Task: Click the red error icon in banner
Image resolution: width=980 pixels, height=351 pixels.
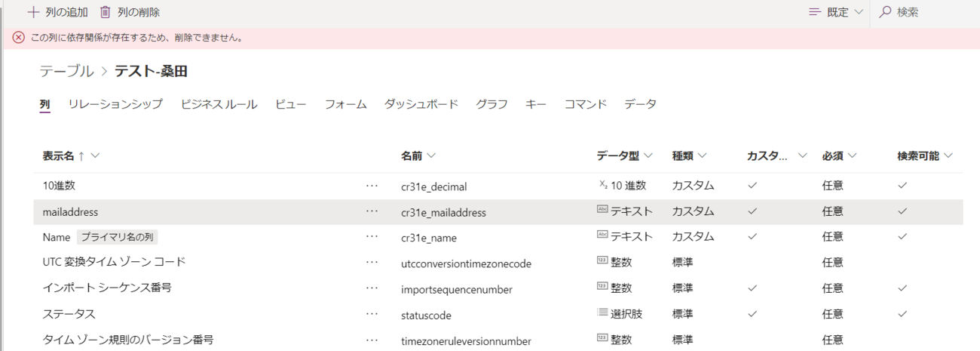Action: 19,38
